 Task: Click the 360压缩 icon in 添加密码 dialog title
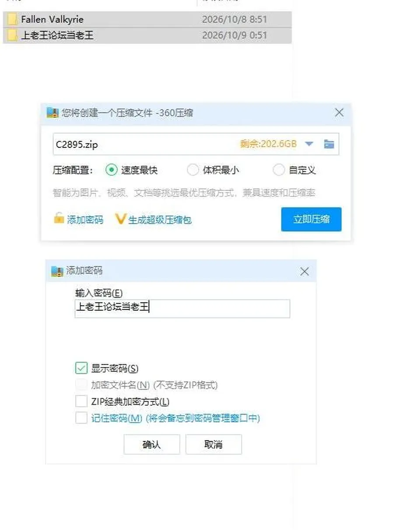(x=57, y=271)
